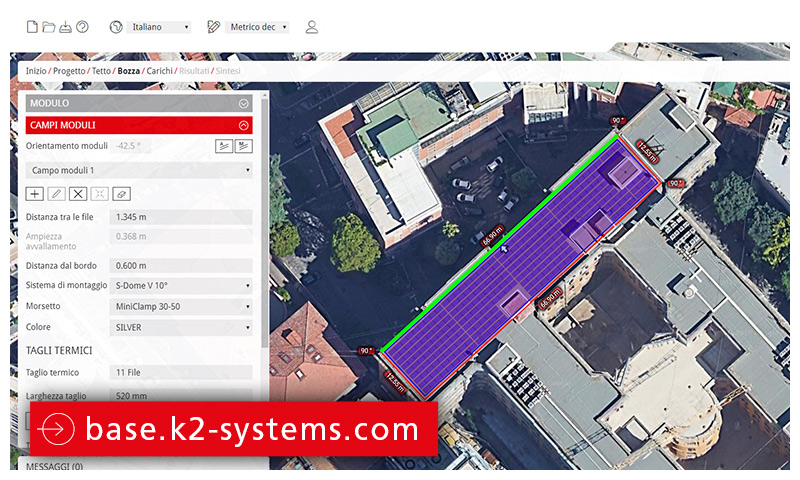Add a new module field with plus icon
800x480 pixels.
34,194
